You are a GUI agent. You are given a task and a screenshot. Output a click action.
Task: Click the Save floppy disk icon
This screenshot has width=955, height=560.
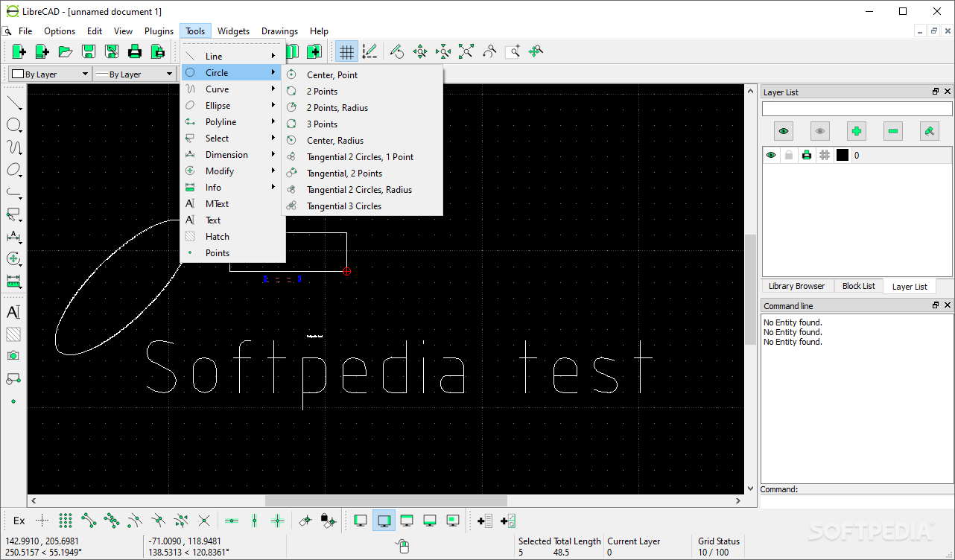coord(89,51)
